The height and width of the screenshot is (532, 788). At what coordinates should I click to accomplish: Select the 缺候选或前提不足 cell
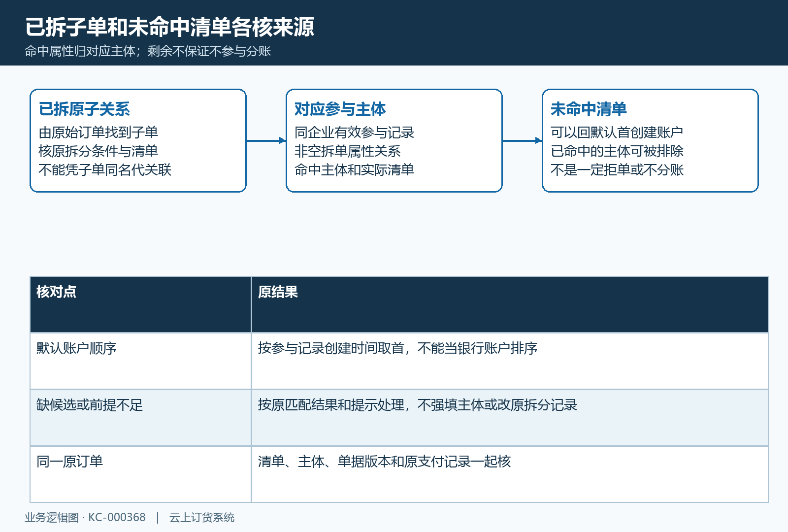[141, 418]
